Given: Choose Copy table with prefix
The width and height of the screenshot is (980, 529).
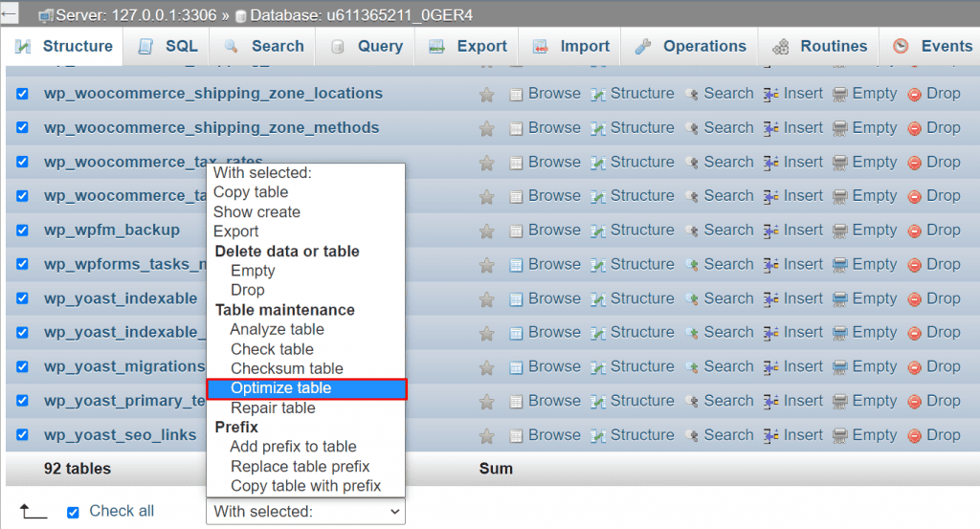Looking at the screenshot, I should point(305,487).
